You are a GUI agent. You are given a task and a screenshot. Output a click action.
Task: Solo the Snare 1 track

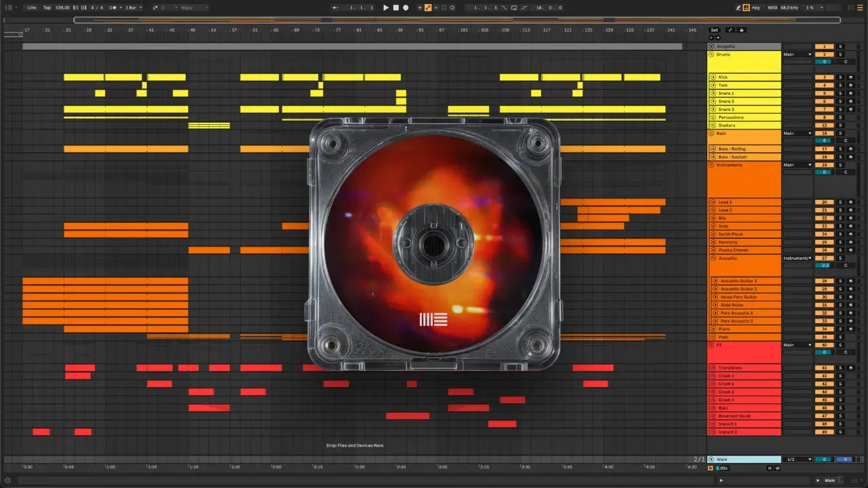point(840,94)
